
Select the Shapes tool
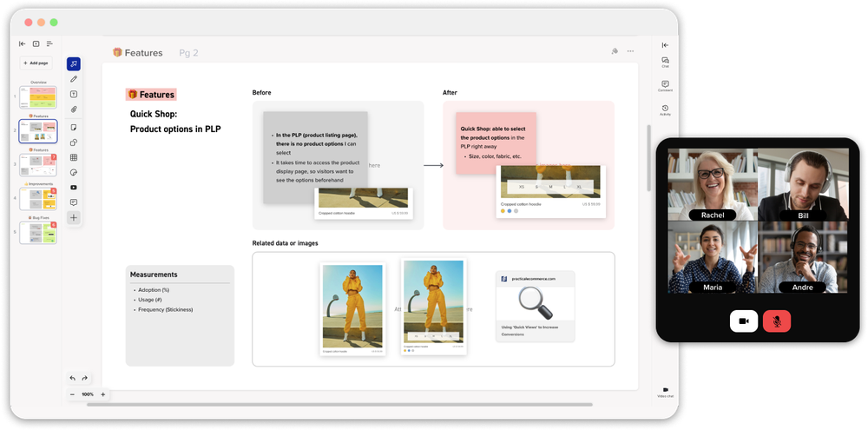coord(74,142)
